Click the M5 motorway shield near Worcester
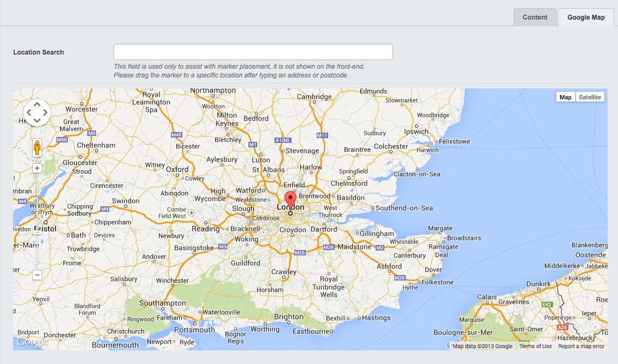The height and width of the screenshot is (364, 618). tap(92, 133)
